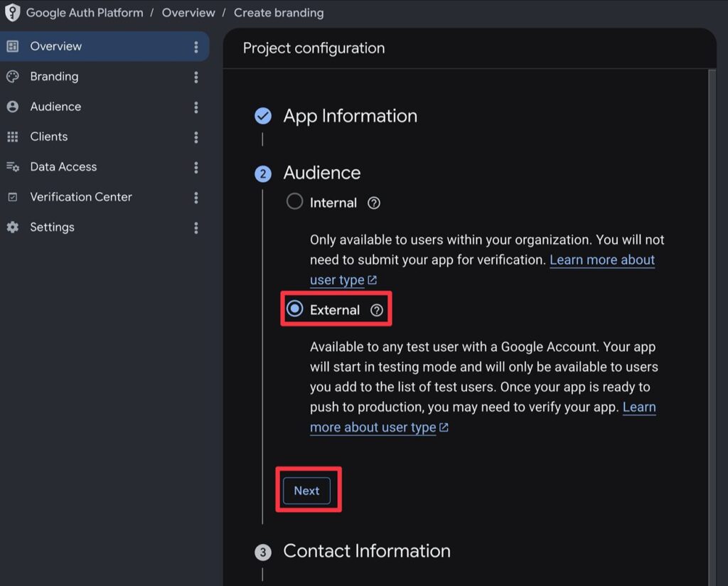728x586 pixels.
Task: Click the Project configuration title
Action: coord(314,48)
